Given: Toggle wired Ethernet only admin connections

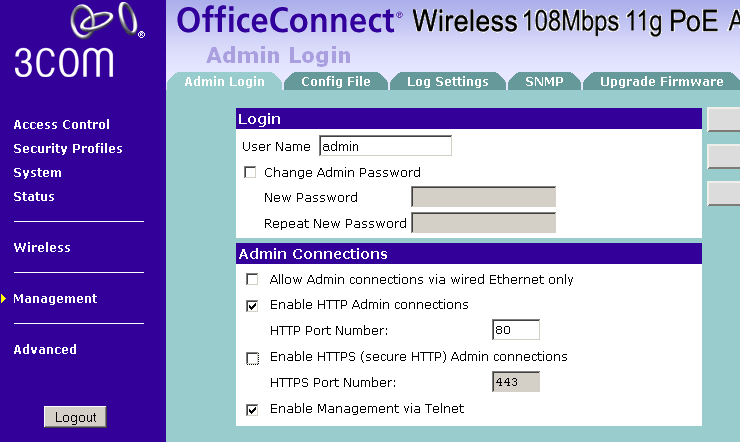Looking at the screenshot, I should coord(252,280).
